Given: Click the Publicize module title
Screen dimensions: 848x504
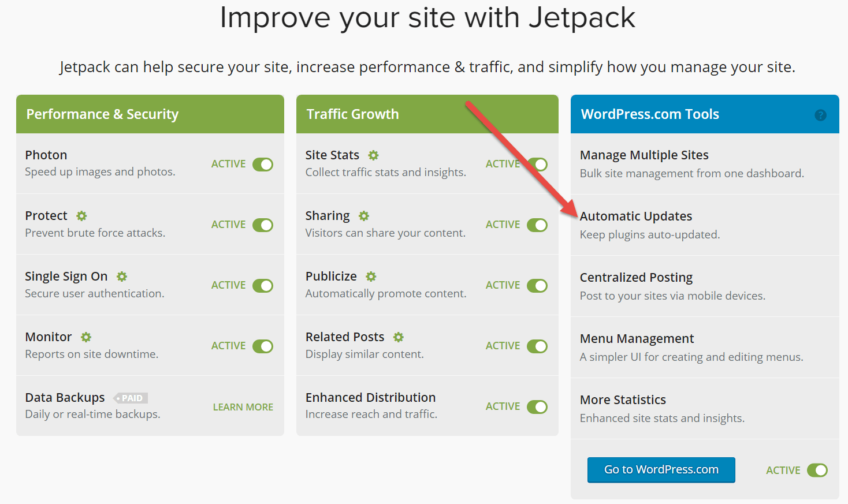Looking at the screenshot, I should click(x=331, y=277).
